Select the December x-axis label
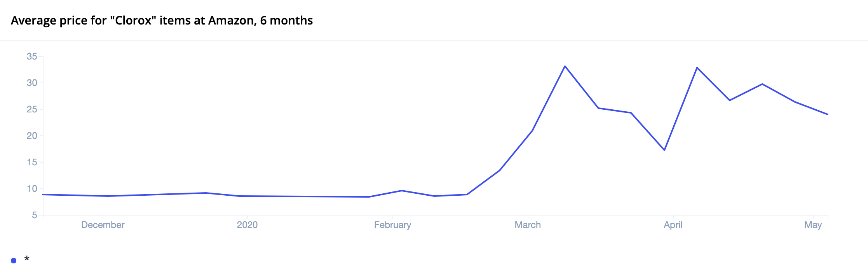The width and height of the screenshot is (868, 277). [x=103, y=225]
